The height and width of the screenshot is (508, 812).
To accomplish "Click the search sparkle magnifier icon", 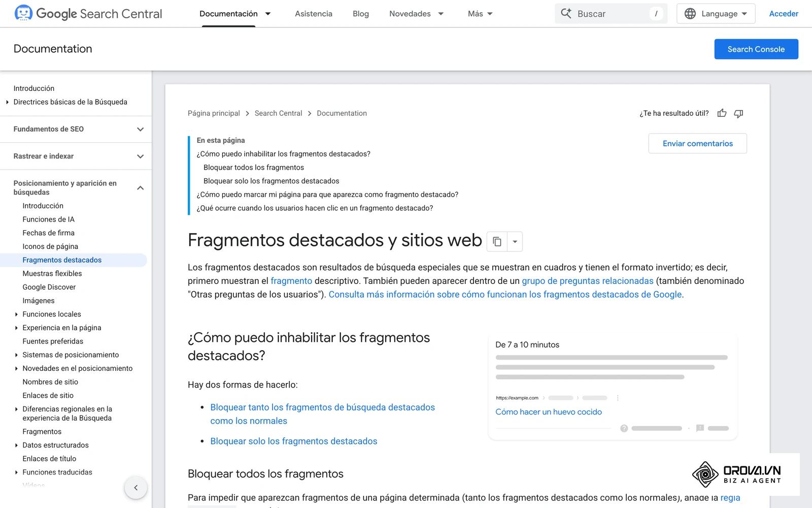I will [x=566, y=14].
